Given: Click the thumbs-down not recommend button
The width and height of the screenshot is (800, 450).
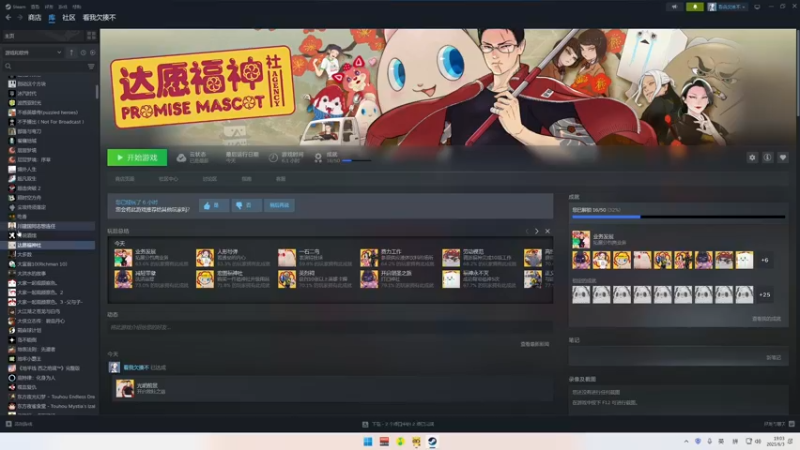Looking at the screenshot, I should click(x=246, y=205).
